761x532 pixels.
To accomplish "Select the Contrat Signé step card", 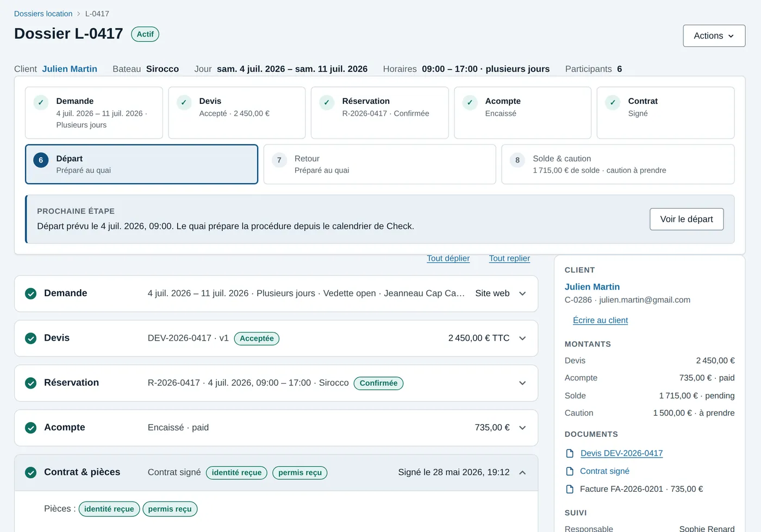I will point(665,113).
